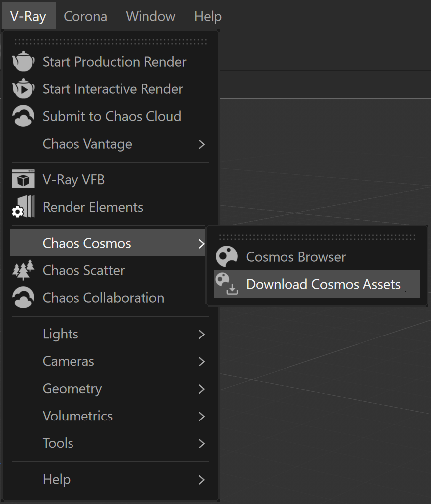Screen dimensions: 431x504
Task: Expand the Lights submenu arrow
Action: point(202,335)
